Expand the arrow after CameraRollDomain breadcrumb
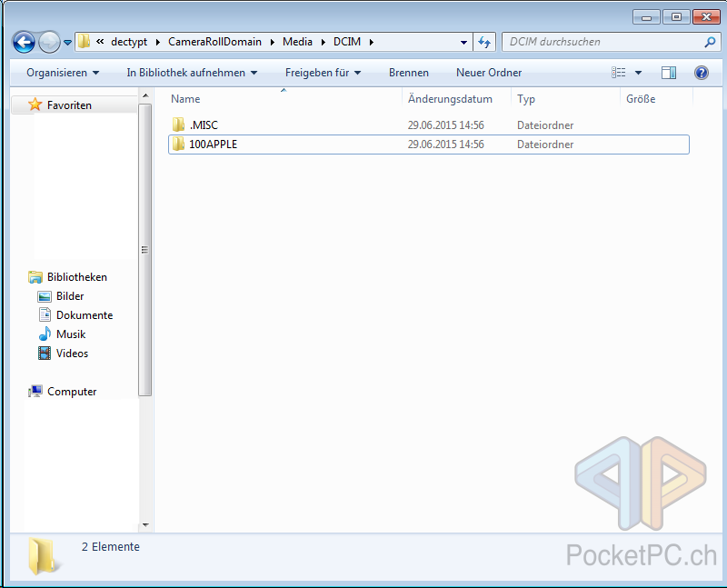Image resolution: width=727 pixels, height=588 pixels. coord(272,42)
